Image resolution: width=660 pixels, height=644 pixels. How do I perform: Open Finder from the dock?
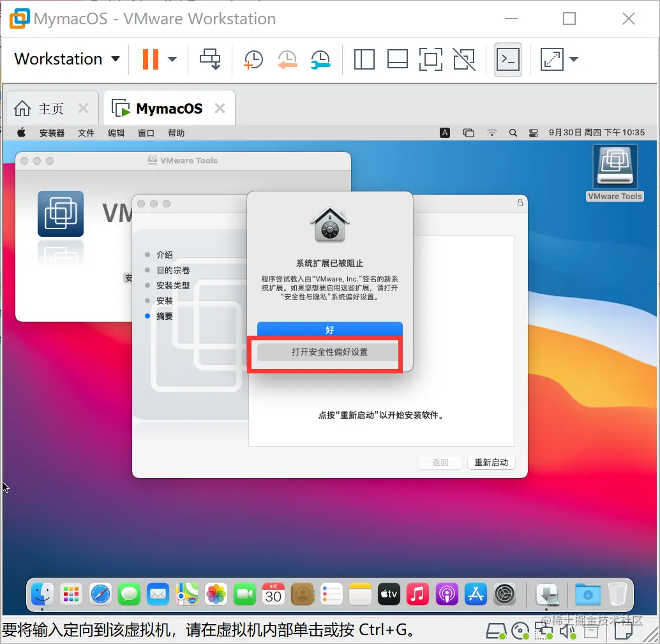(x=42, y=594)
